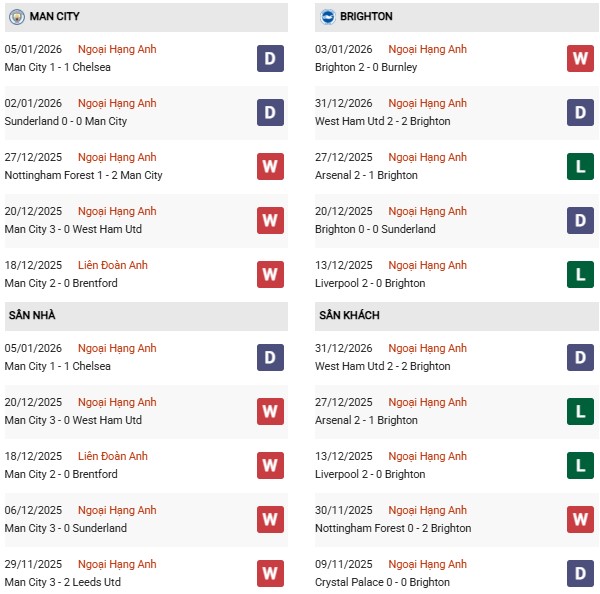Screen dimensions: 600x594
Task: Click the D badge for Brighton 0-0 Sunderland
Action: (x=581, y=220)
